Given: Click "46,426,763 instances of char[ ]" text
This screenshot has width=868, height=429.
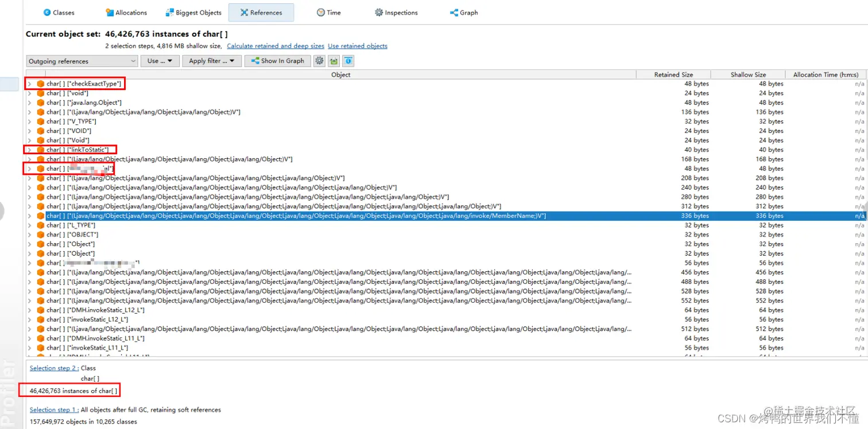Looking at the screenshot, I should pos(73,391).
